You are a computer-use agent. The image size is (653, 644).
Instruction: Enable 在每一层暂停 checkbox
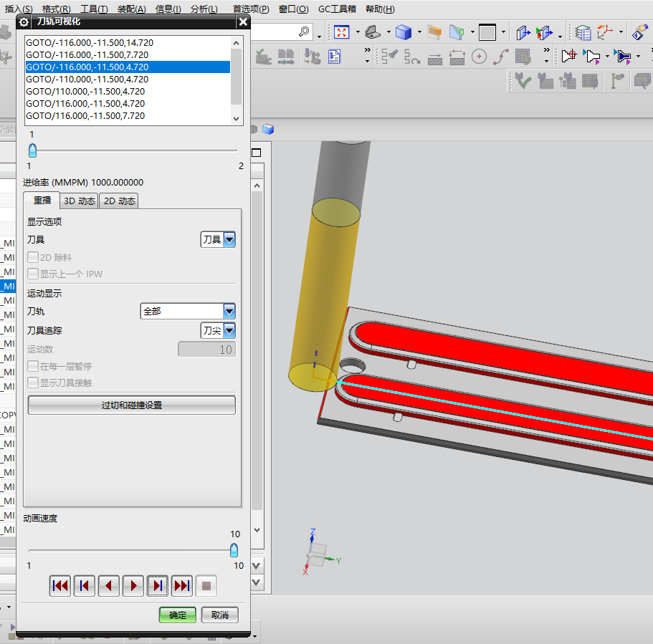pyautogui.click(x=33, y=366)
